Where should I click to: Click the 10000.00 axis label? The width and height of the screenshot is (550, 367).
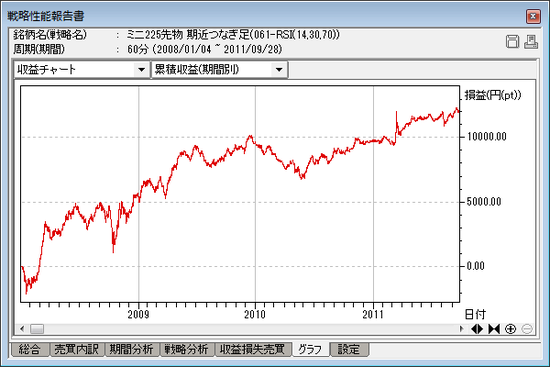coord(487,137)
